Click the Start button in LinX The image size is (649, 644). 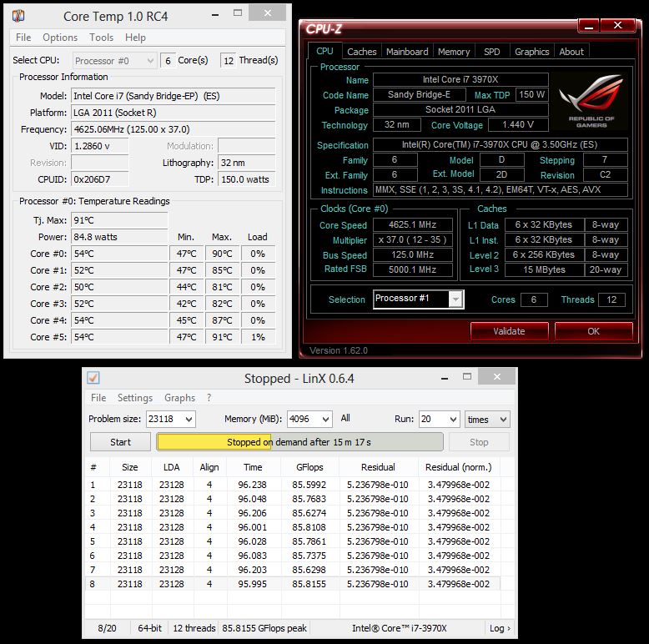tap(120, 442)
